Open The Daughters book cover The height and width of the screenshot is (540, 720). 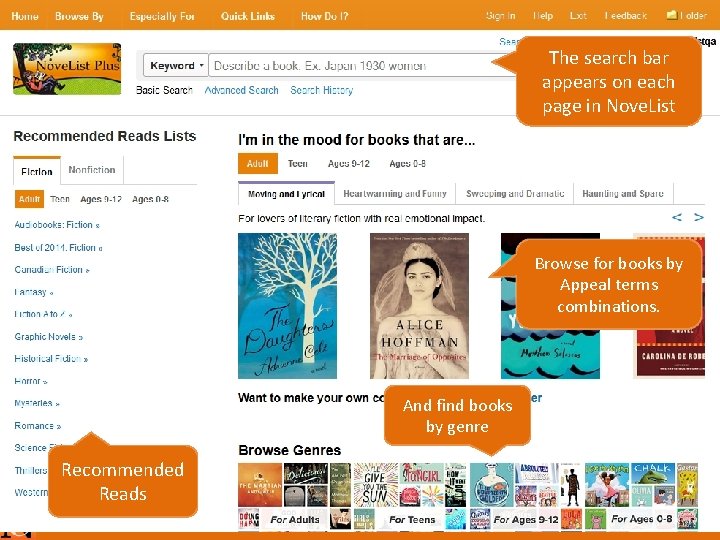[287, 306]
